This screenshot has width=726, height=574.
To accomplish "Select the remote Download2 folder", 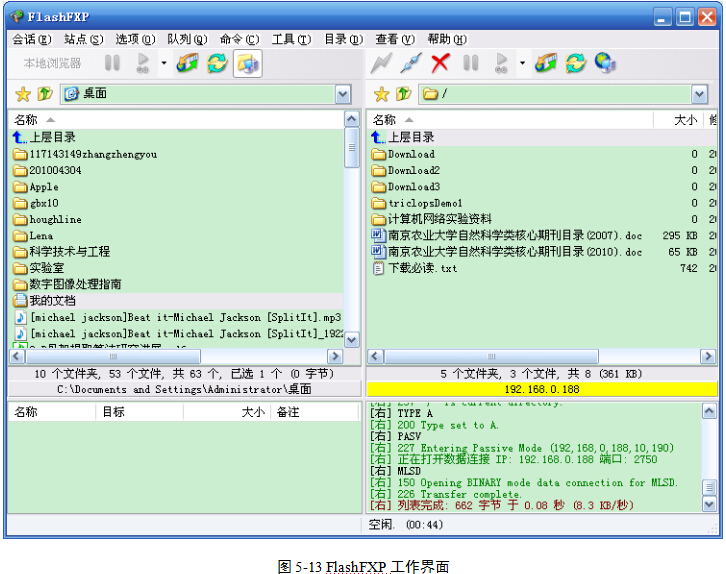I will click(x=542, y=170).
